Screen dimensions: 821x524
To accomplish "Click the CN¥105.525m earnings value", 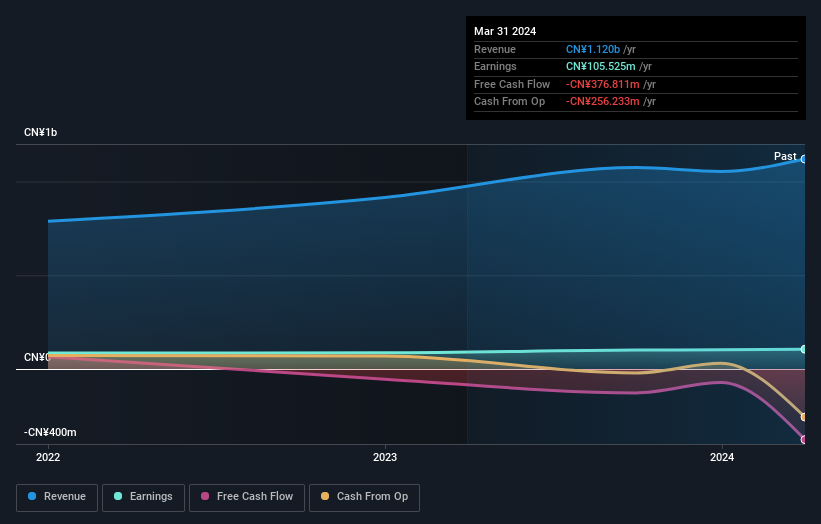I will 601,66.
